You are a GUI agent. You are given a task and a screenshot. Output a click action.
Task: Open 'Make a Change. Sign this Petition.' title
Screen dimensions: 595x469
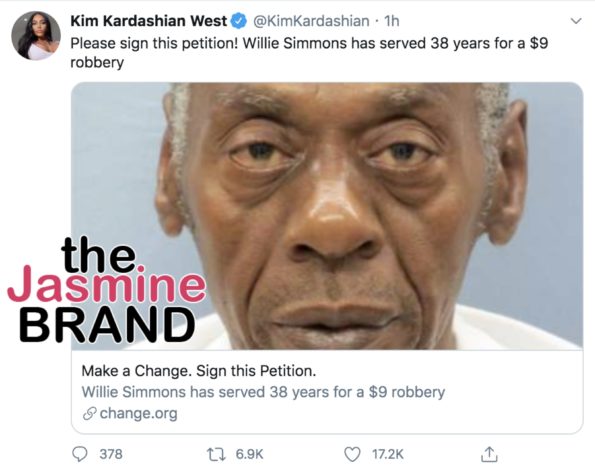coord(199,371)
